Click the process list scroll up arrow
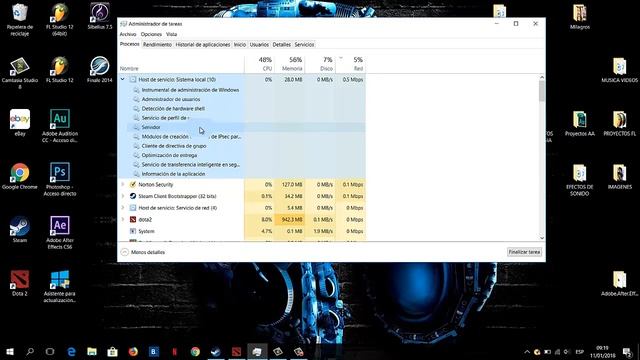The image size is (640, 360). tap(542, 77)
